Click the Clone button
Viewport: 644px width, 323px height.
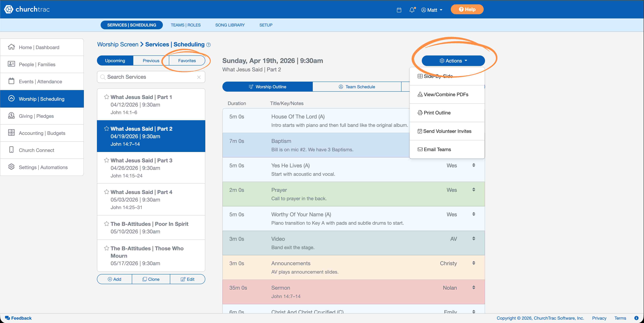point(151,279)
